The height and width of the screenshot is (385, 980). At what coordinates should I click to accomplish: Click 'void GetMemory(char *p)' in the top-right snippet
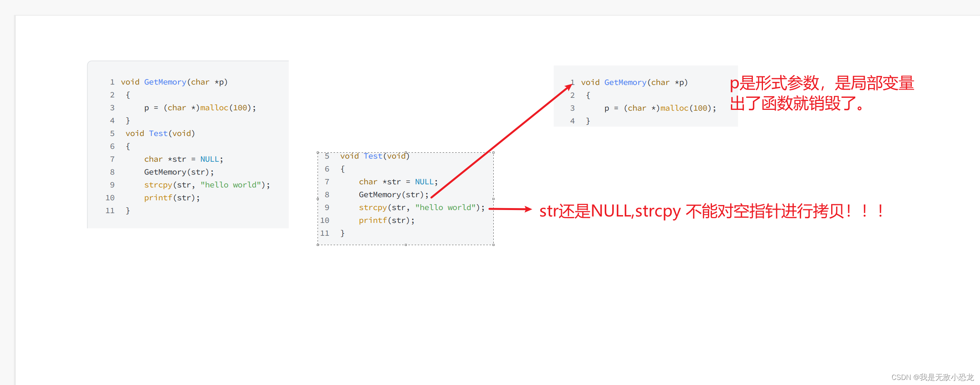coord(634,82)
